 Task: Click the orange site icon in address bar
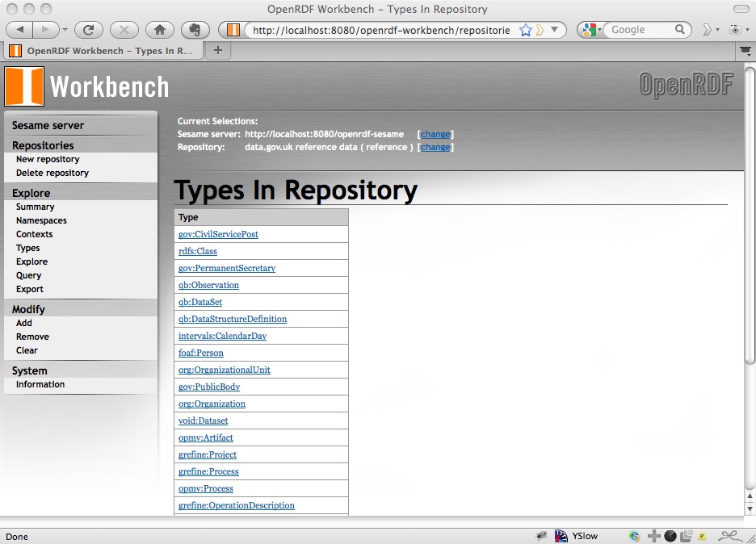pos(233,30)
